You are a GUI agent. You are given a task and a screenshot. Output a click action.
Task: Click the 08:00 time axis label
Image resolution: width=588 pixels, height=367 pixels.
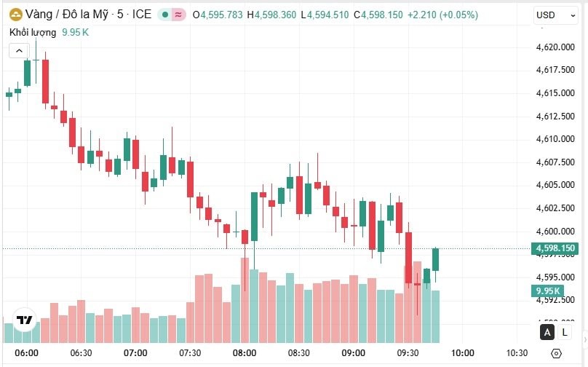(x=245, y=353)
